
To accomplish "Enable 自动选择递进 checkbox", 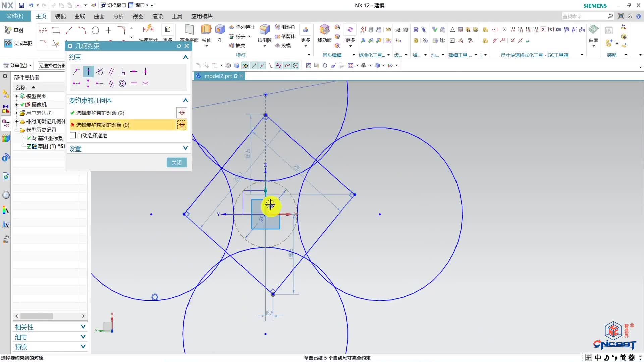I will pyautogui.click(x=73, y=135).
